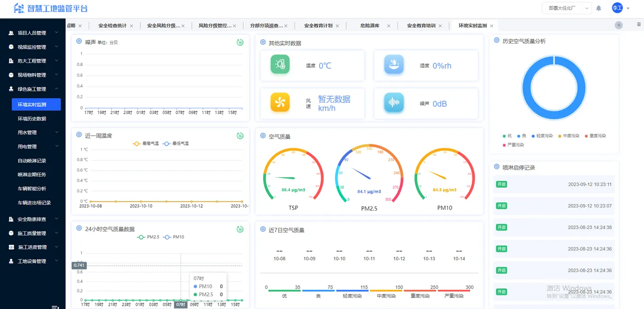Expand 现场物料管理 menu chevron
The width and height of the screenshot is (644, 309).
56,74
